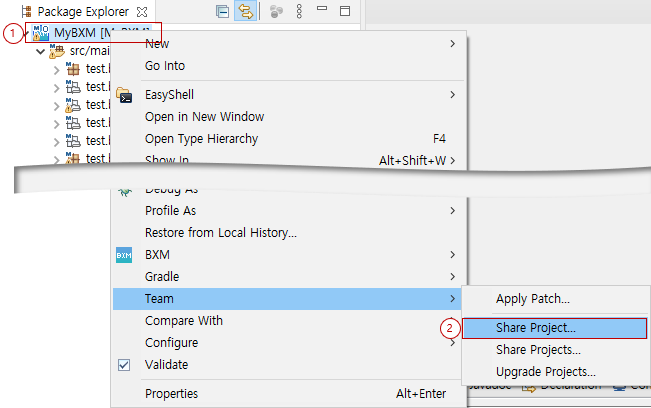The height and width of the screenshot is (408, 651).
Task: Select Restore from Local History...
Action: [221, 233]
